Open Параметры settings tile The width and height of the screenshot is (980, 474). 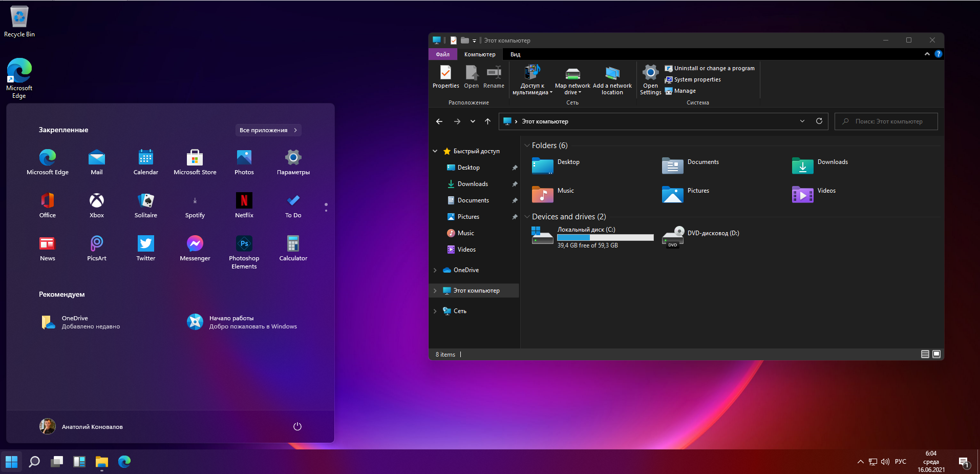point(293,162)
